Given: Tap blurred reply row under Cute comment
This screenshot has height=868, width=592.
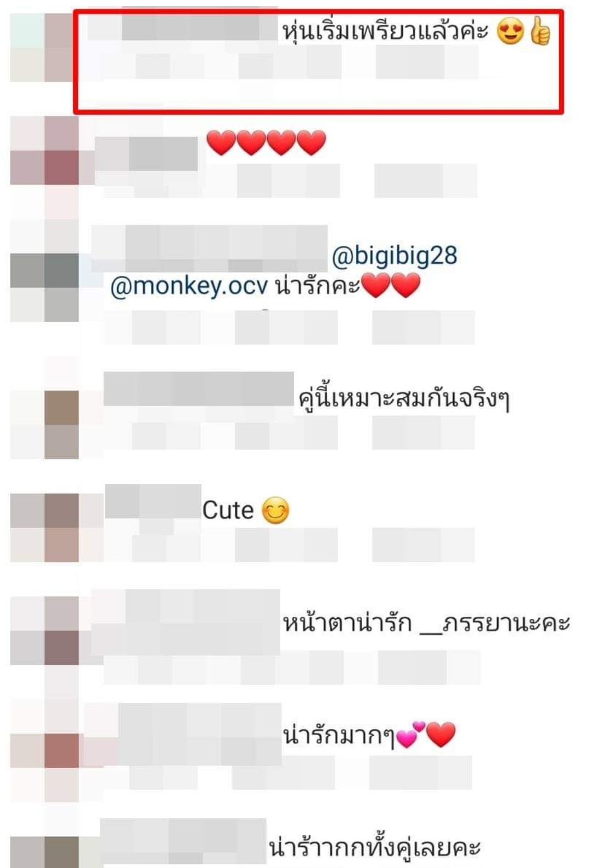Looking at the screenshot, I should point(289,545).
